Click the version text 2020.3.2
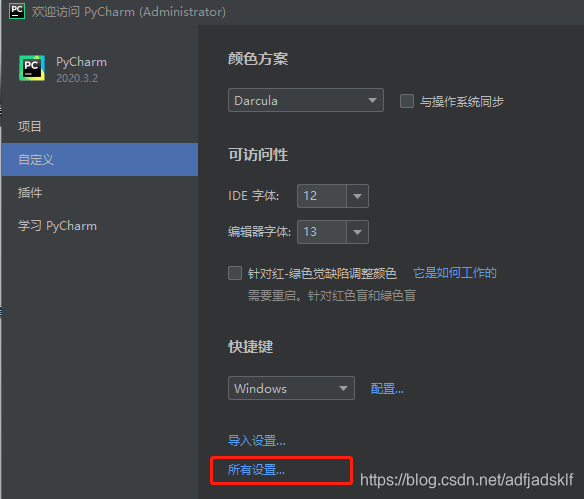Screen dimensions: 584x499 pyautogui.click(x=77, y=78)
